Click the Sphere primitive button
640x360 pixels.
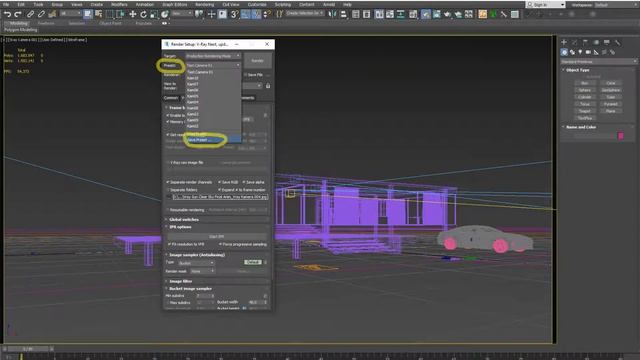(x=584, y=90)
